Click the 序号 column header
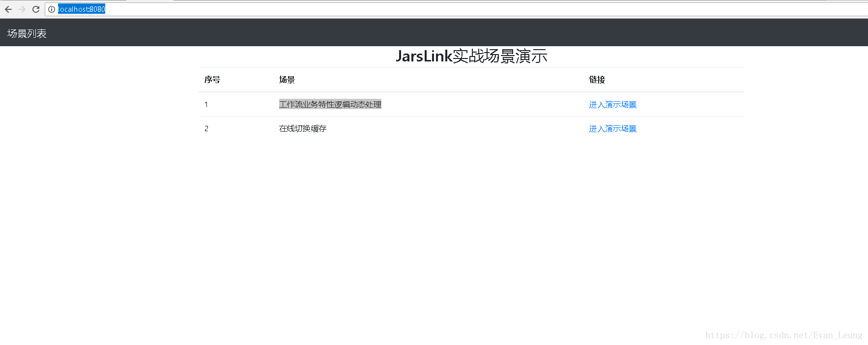This screenshot has height=345, width=868. tap(212, 80)
